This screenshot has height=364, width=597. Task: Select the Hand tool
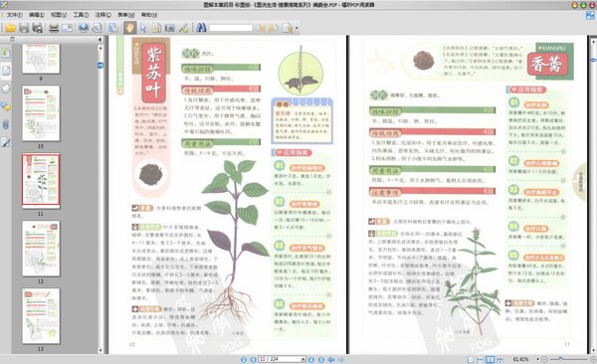click(x=129, y=28)
